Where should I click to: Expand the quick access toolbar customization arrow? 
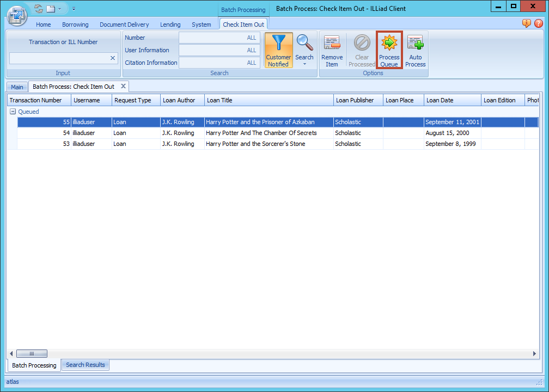(74, 9)
